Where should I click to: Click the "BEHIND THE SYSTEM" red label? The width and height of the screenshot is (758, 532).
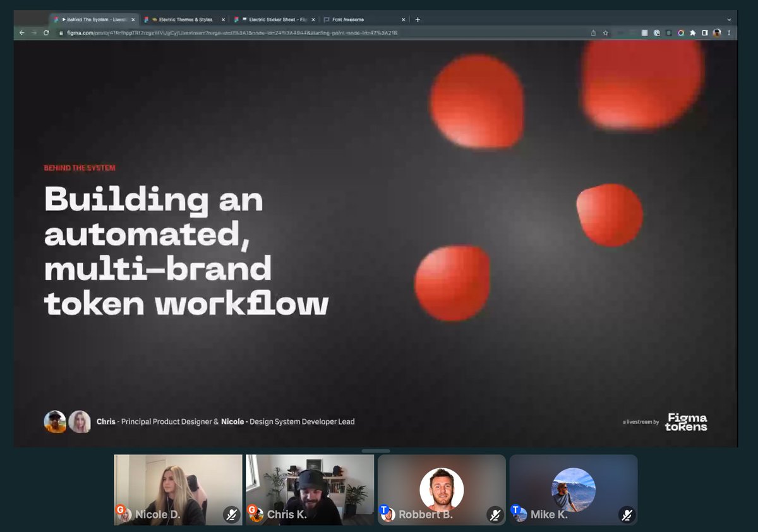coord(80,168)
